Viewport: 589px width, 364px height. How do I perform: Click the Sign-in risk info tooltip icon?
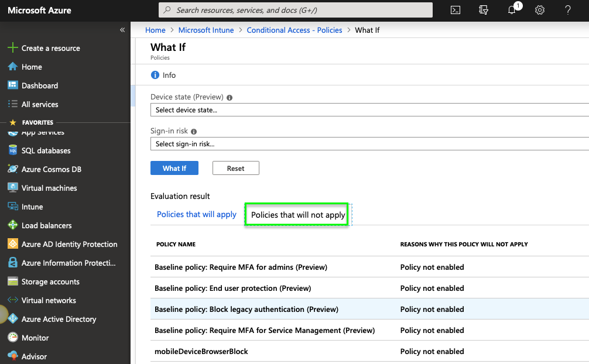tap(194, 132)
